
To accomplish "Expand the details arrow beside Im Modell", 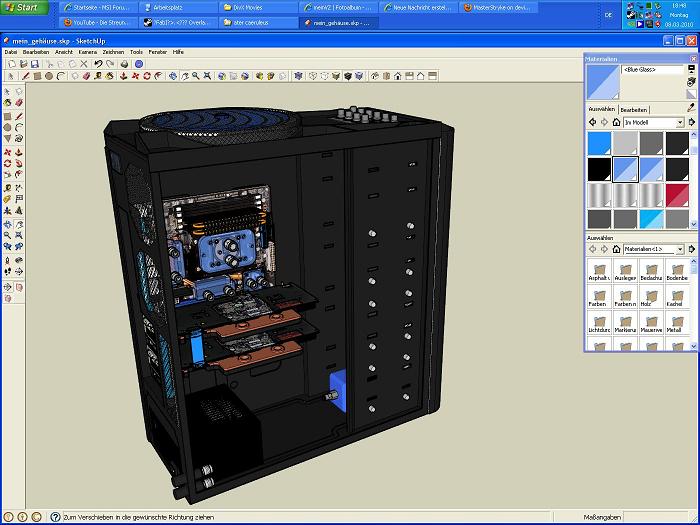I will pyautogui.click(x=692, y=122).
